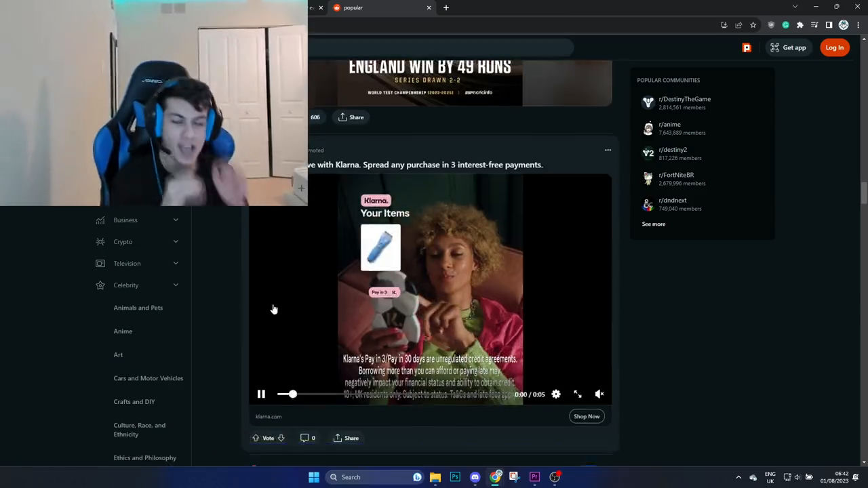Open the Windows Start menu
868x488 pixels.
tap(314, 477)
